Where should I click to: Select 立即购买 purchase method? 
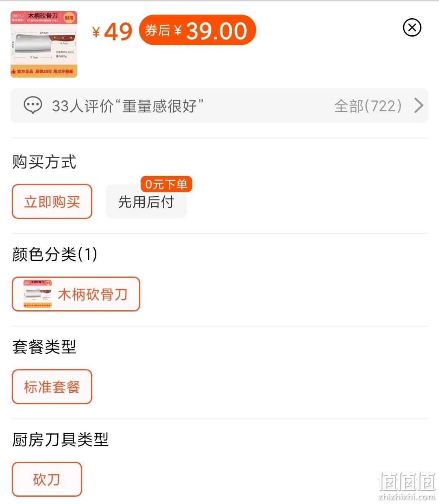point(52,201)
